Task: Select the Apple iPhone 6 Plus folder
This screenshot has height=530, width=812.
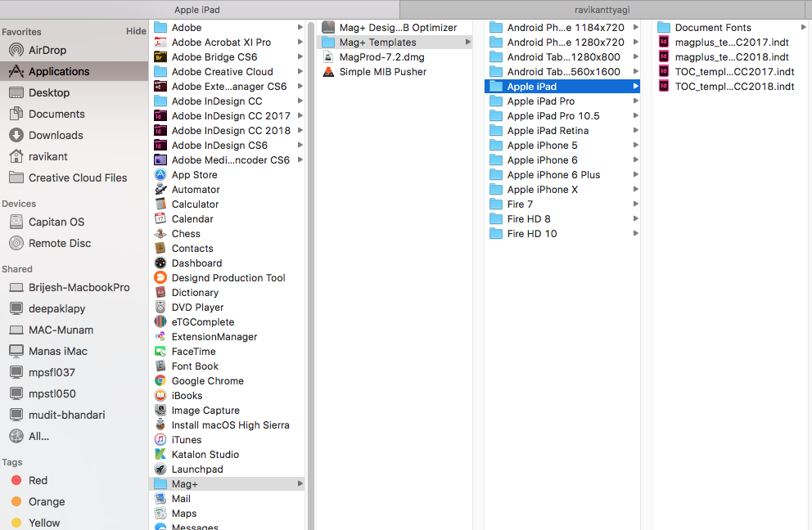Action: tap(562, 175)
